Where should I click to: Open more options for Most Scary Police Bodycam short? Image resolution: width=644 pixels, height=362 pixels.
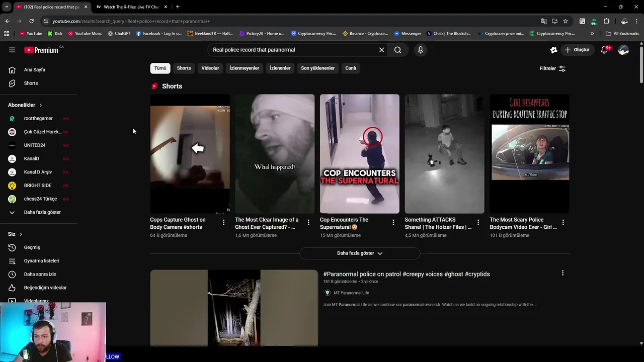(x=563, y=222)
